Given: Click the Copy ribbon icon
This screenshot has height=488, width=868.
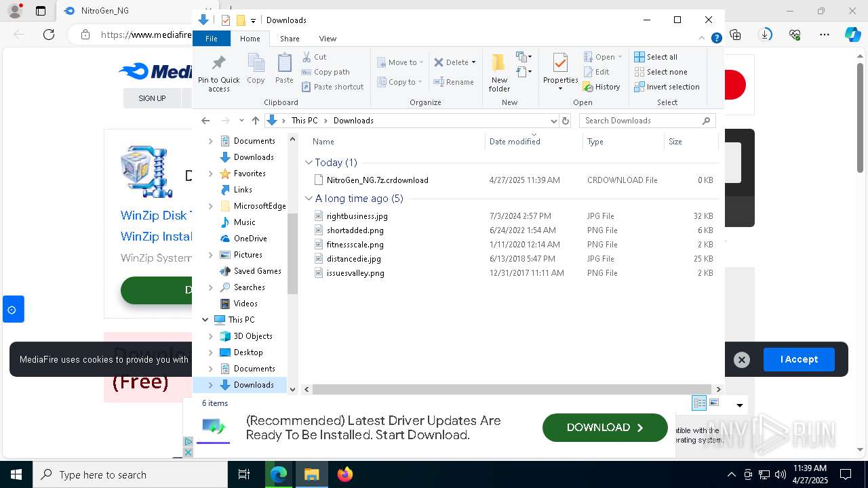Looking at the screenshot, I should coord(256,68).
